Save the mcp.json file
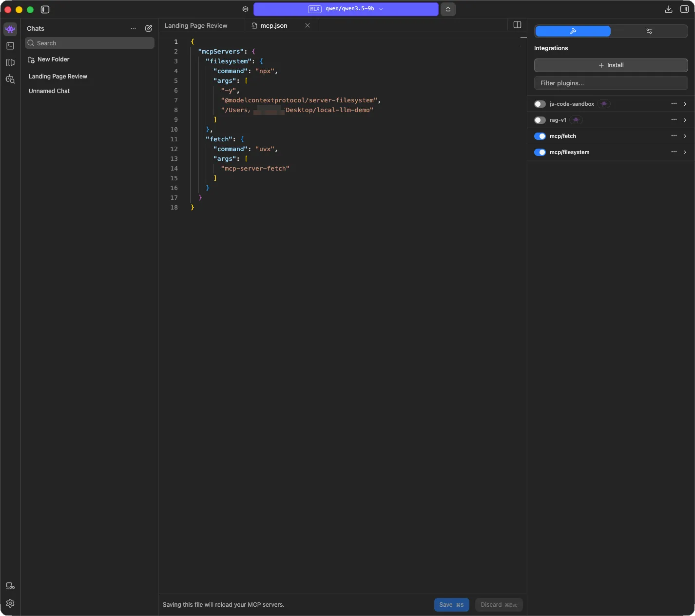The width and height of the screenshot is (695, 616). click(x=452, y=605)
